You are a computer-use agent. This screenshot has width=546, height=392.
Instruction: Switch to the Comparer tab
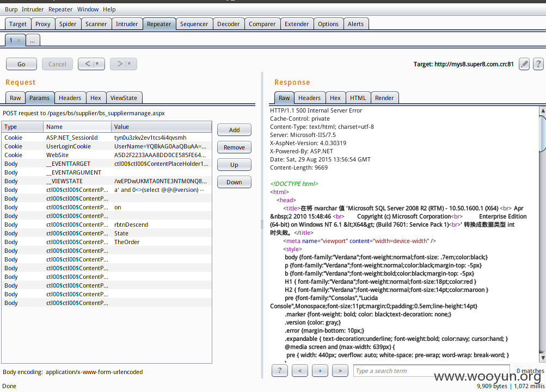point(262,24)
